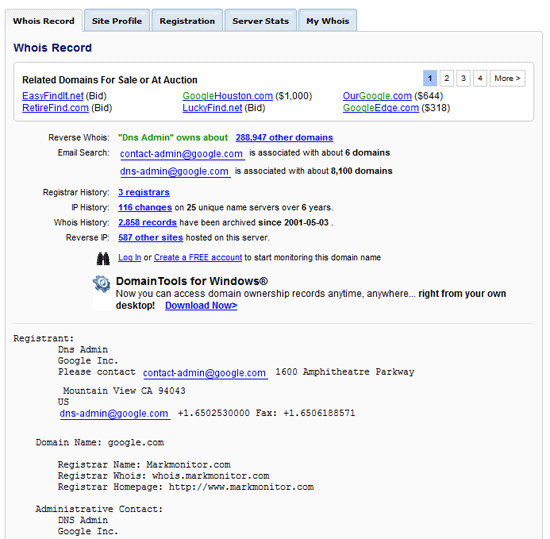Click Create a FREE account link
Screen dimensions: 550x539
(198, 257)
